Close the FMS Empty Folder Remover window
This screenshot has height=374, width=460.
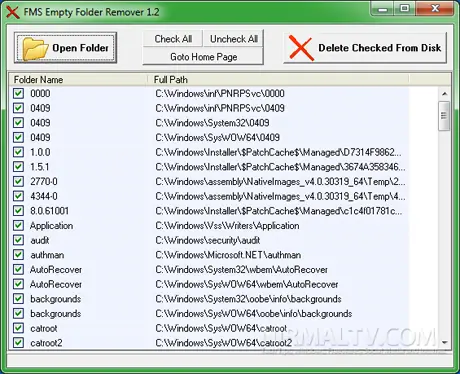click(x=435, y=9)
